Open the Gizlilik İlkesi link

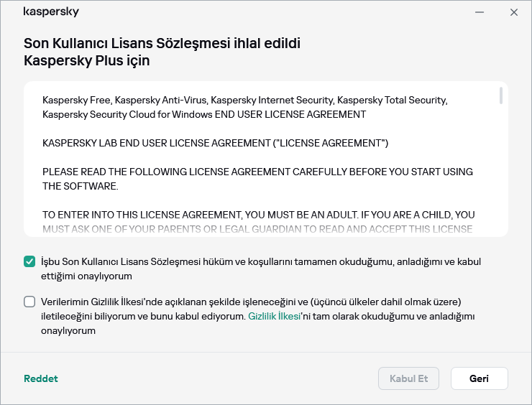(x=272, y=316)
